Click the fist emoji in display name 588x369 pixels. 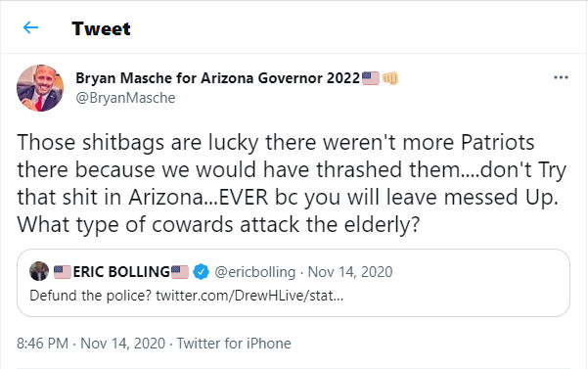point(390,78)
